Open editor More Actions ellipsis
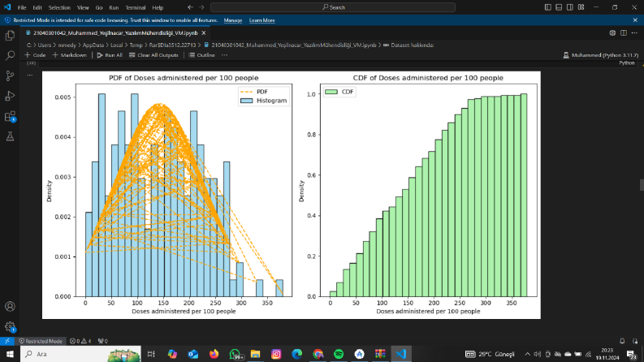The image size is (644, 362). [x=634, y=32]
